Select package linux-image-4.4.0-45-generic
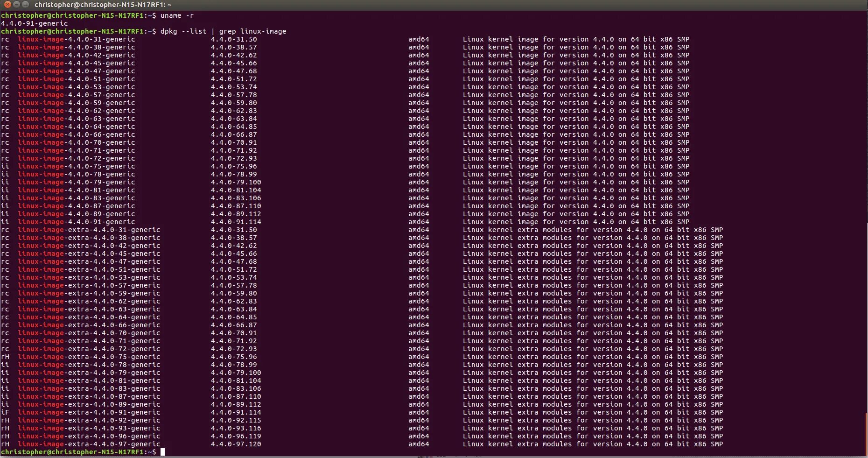The height and width of the screenshot is (458, 868). [x=77, y=63]
